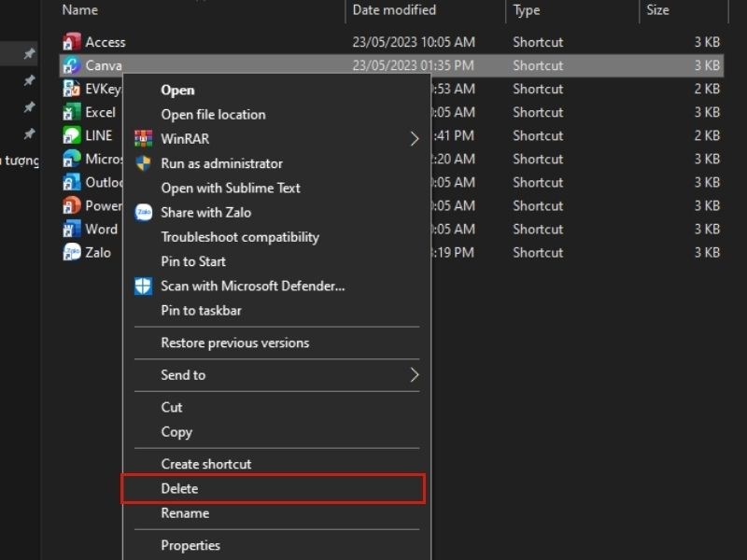Open the Zalo shortcut icon in file list
The width and height of the screenshot is (747, 560).
pyautogui.click(x=73, y=252)
